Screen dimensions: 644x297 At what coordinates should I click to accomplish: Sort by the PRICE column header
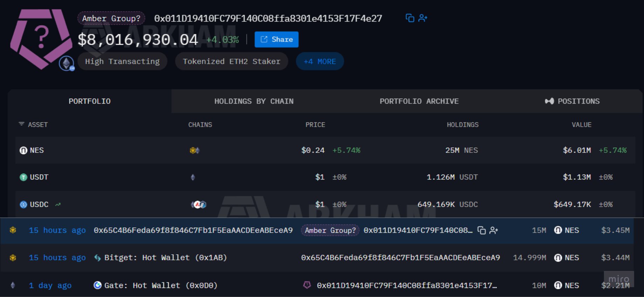point(315,125)
